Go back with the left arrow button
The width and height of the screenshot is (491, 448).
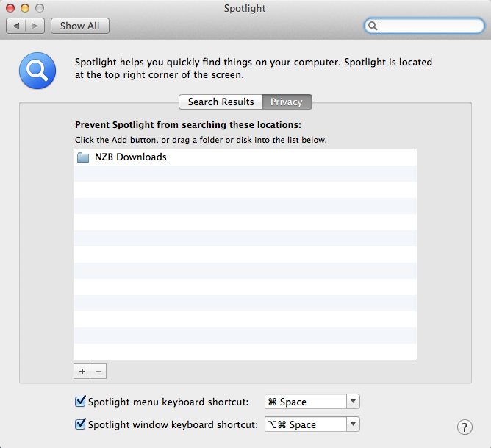coord(16,26)
